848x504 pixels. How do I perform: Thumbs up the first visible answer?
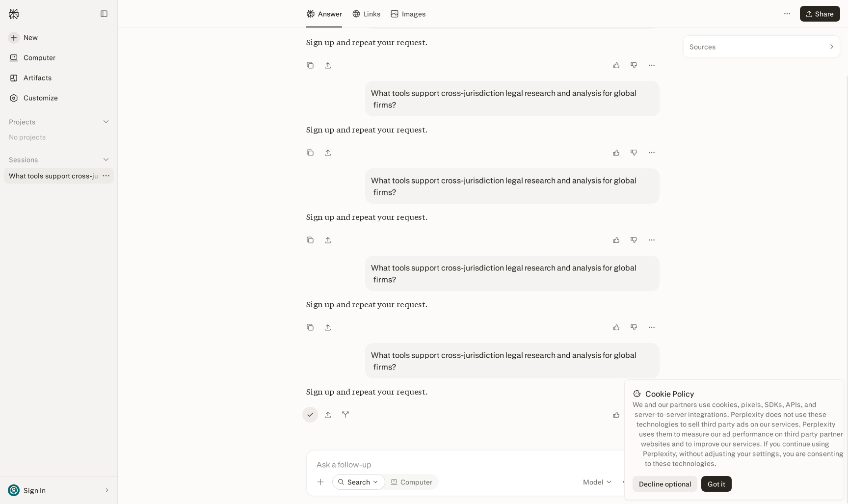(616, 65)
